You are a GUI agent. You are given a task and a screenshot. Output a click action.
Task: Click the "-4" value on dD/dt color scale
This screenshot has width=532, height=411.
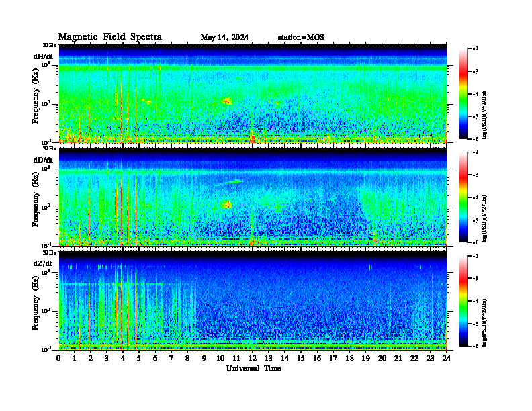pyautogui.click(x=476, y=197)
